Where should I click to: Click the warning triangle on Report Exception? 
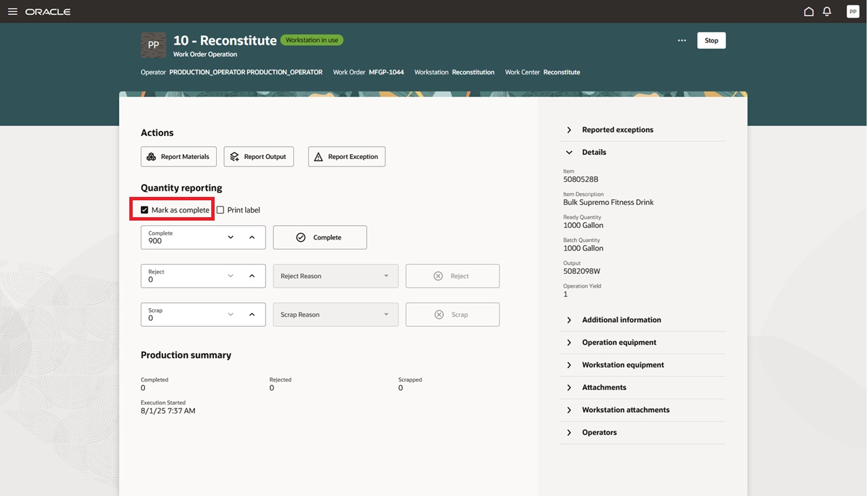319,156
